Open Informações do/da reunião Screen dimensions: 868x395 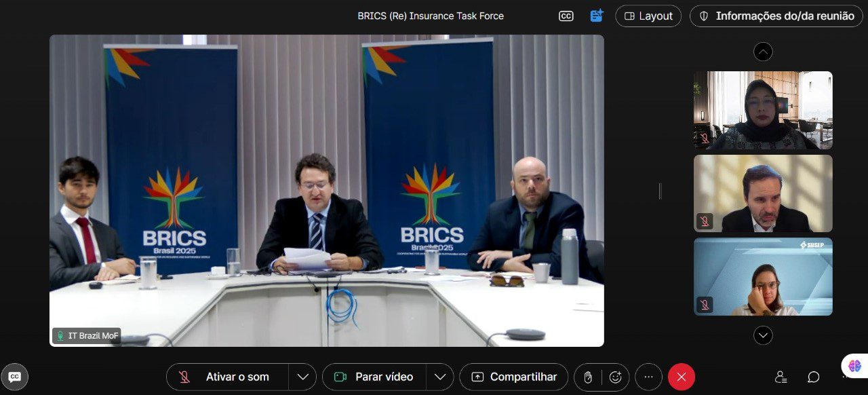point(775,16)
